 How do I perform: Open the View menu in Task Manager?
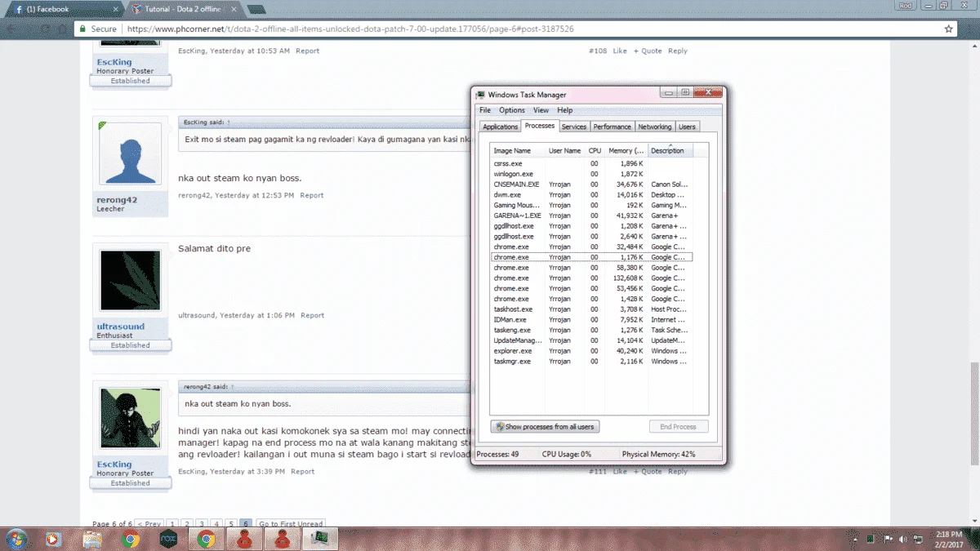541,110
